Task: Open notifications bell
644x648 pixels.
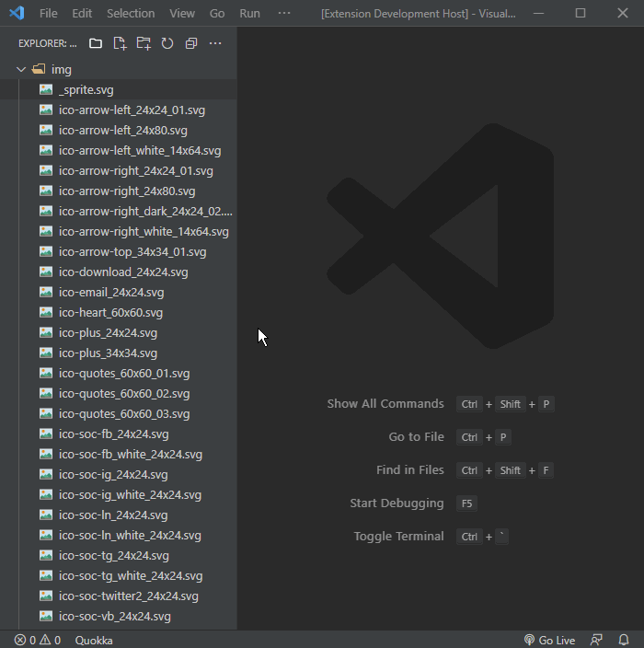Action: 624,640
